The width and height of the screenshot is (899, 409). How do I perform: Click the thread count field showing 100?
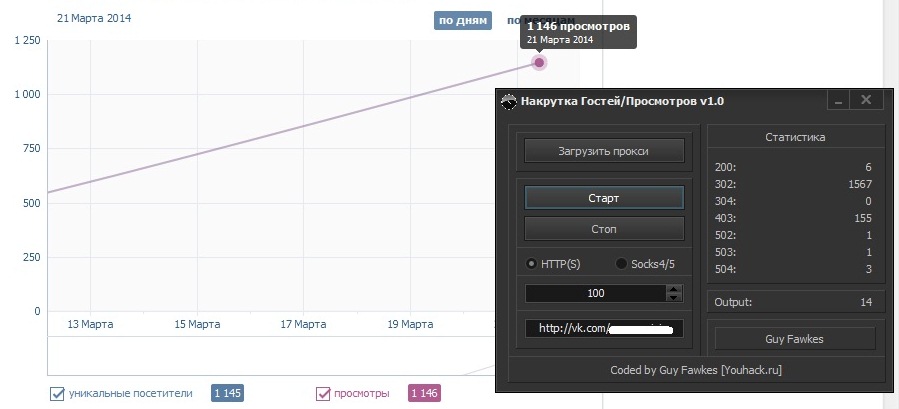596,293
